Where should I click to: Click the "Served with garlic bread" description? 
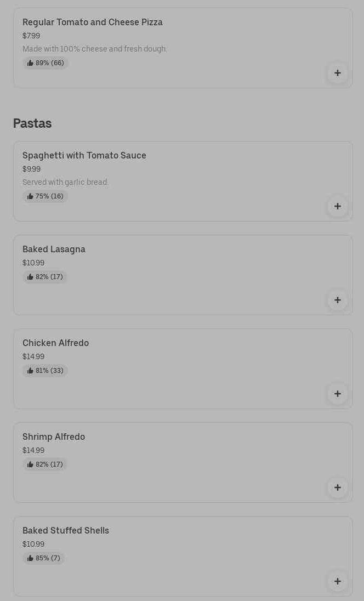click(66, 182)
